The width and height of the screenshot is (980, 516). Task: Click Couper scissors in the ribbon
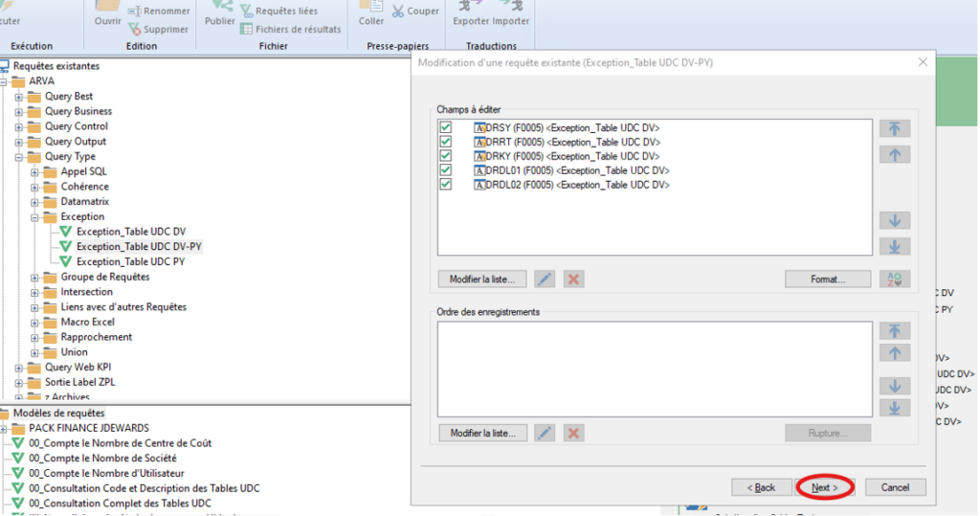pos(416,11)
